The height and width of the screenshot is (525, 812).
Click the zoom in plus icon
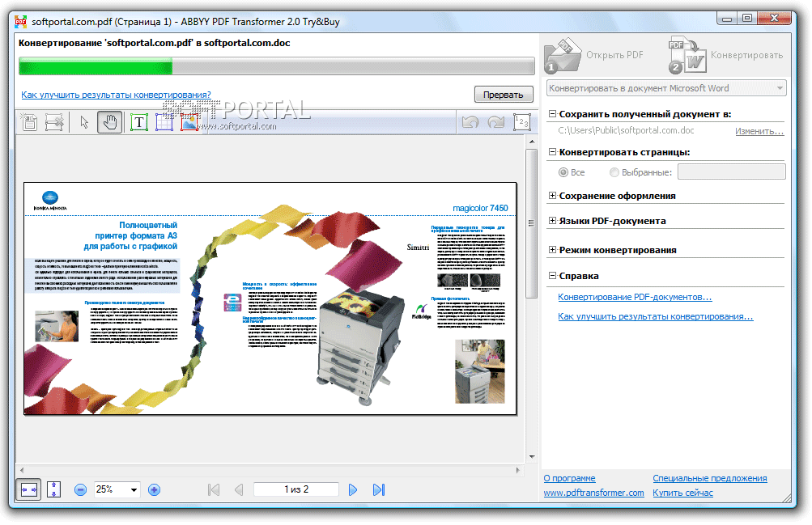154,490
